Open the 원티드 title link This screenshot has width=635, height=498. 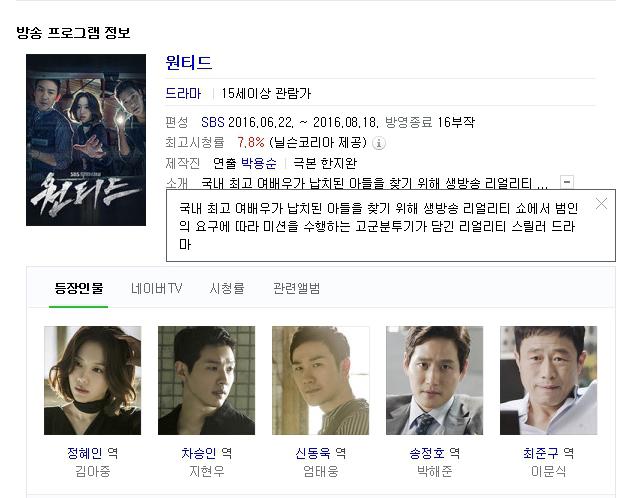(189, 63)
